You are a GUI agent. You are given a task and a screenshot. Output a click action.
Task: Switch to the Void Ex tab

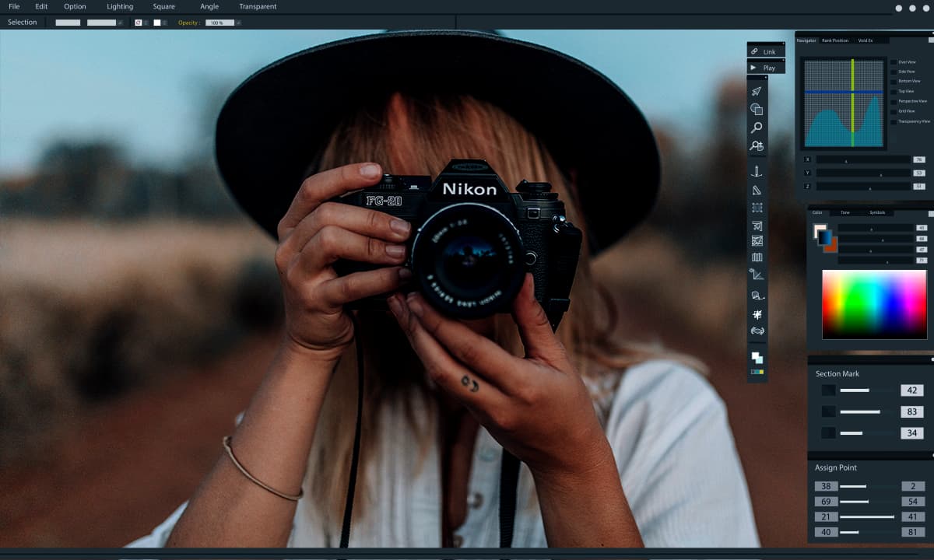tap(866, 40)
